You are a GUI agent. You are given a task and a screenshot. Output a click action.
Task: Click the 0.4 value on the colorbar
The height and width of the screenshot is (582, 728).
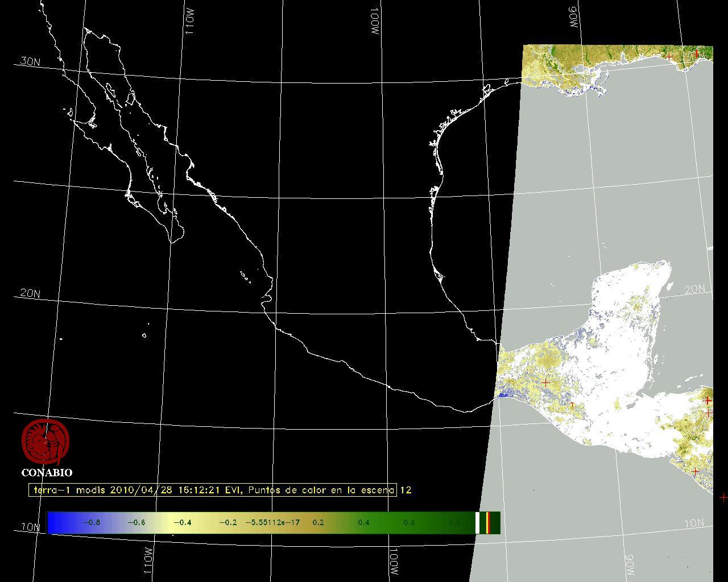click(363, 522)
